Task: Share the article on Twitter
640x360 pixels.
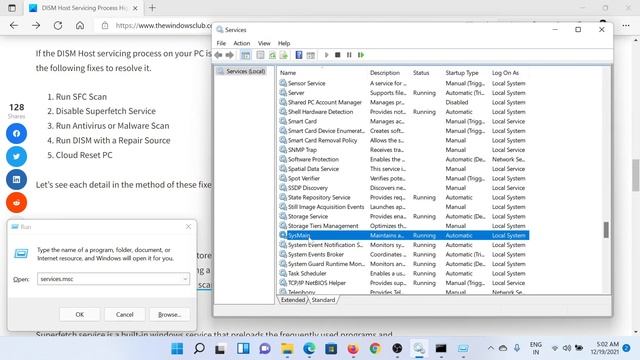Action: coord(16,156)
